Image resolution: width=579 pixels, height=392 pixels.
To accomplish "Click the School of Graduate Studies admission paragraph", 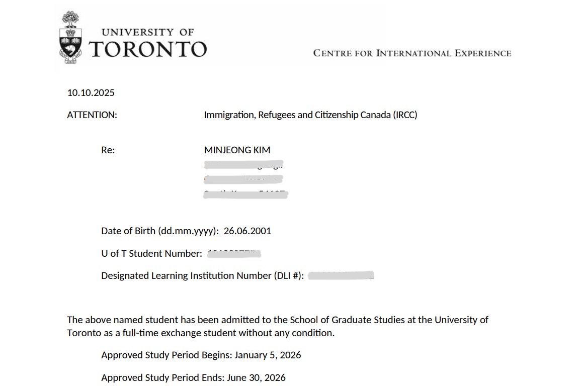I will [278, 326].
